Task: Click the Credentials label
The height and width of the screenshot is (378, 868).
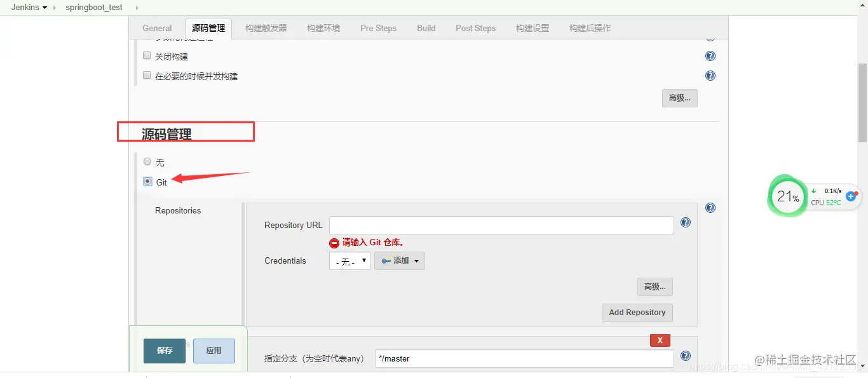Action: point(285,260)
